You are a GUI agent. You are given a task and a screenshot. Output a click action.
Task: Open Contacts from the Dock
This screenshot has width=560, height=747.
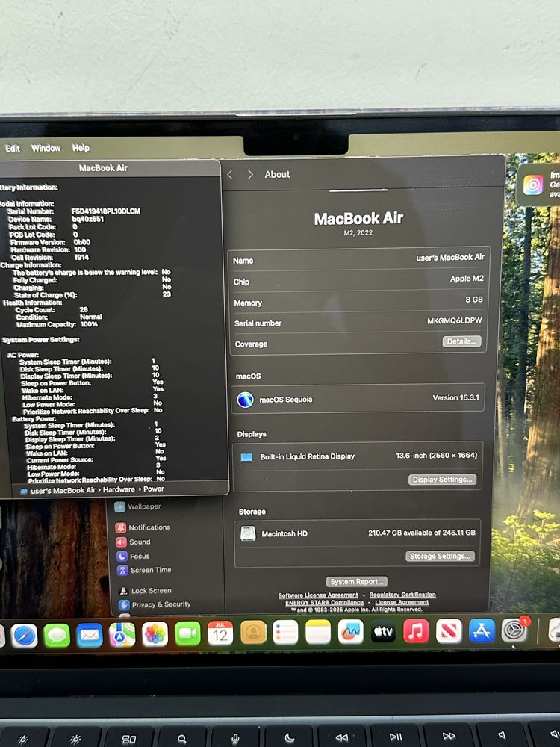(x=253, y=633)
